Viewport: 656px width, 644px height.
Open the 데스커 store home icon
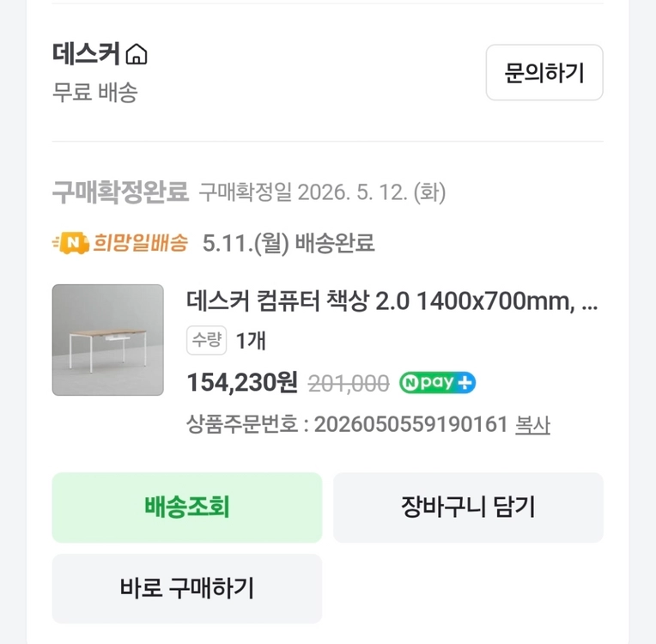(x=137, y=54)
